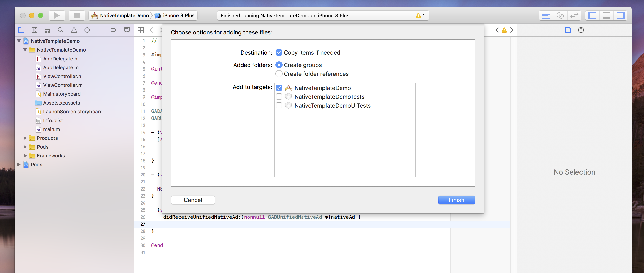Open the iPhone 8 Plus destination menu

pos(178,15)
